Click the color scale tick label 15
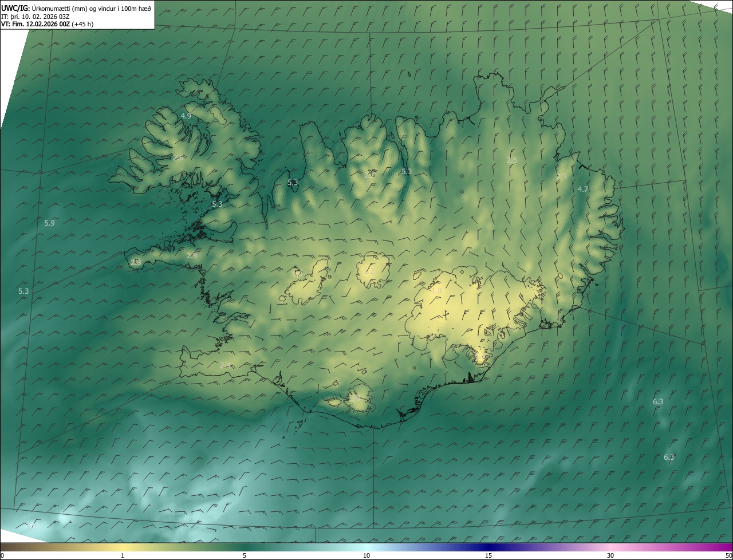This screenshot has width=733, height=560. click(488, 555)
